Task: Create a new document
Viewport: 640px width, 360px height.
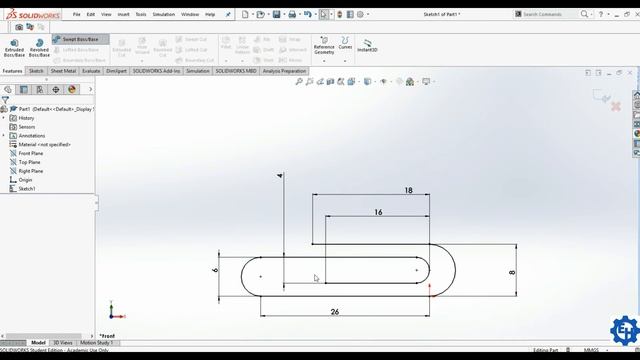Action: coord(245,14)
